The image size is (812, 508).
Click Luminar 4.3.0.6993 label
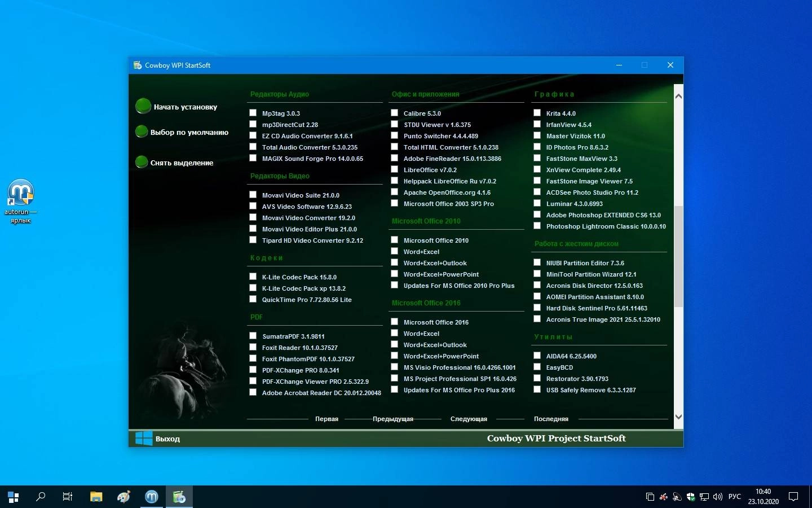[x=575, y=204]
